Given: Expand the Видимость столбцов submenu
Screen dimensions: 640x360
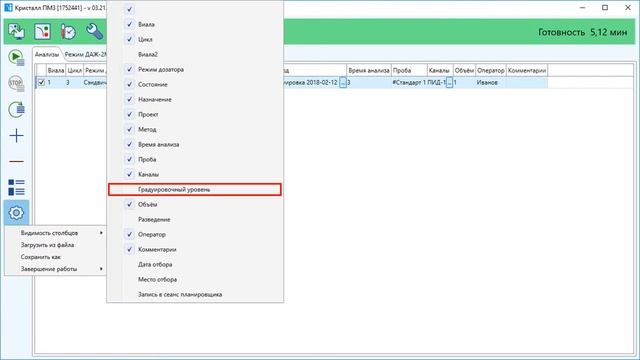Looking at the screenshot, I should (56, 233).
